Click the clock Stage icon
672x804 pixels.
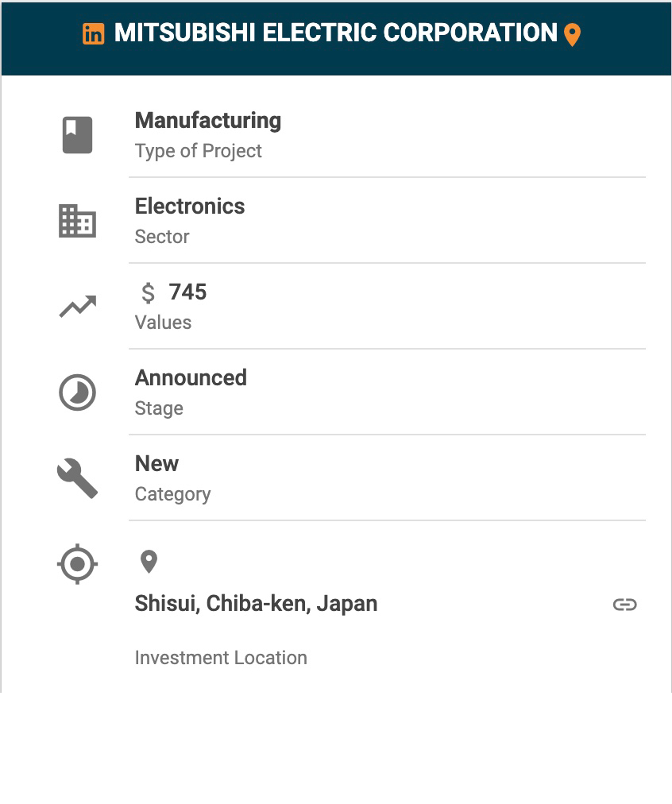(77, 392)
